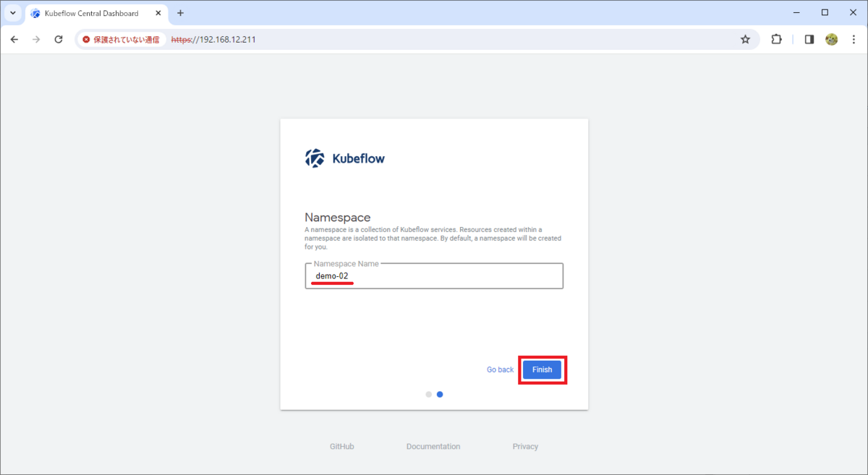Click the Kubeflow logo icon

315,158
